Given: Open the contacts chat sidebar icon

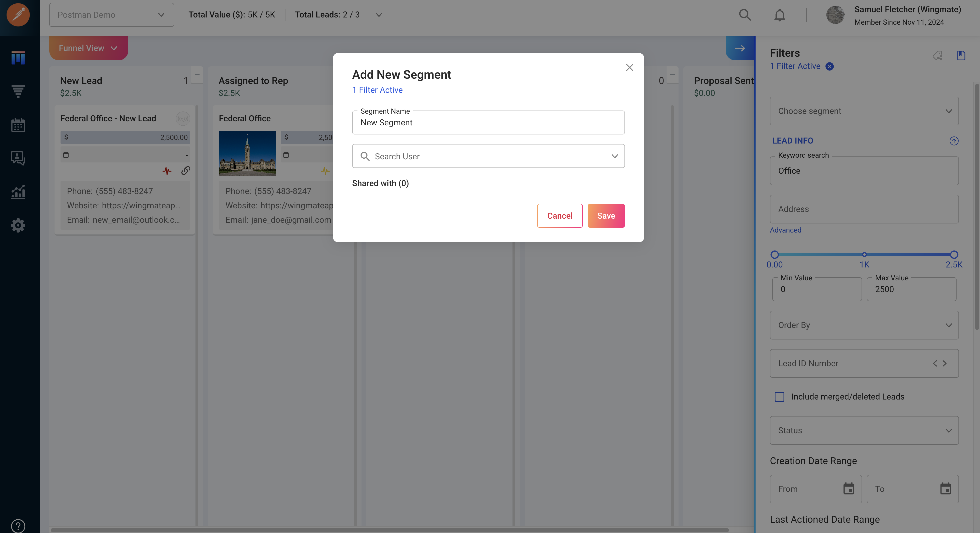Looking at the screenshot, I should click(18, 158).
